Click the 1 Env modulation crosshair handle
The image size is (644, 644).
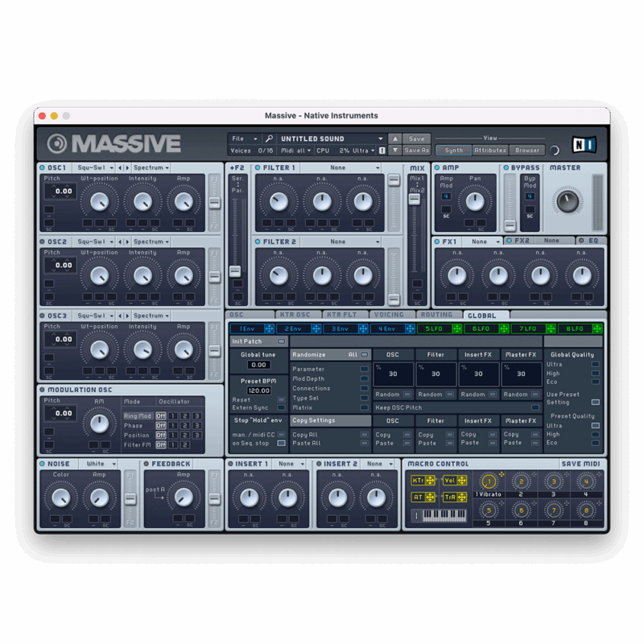269,328
